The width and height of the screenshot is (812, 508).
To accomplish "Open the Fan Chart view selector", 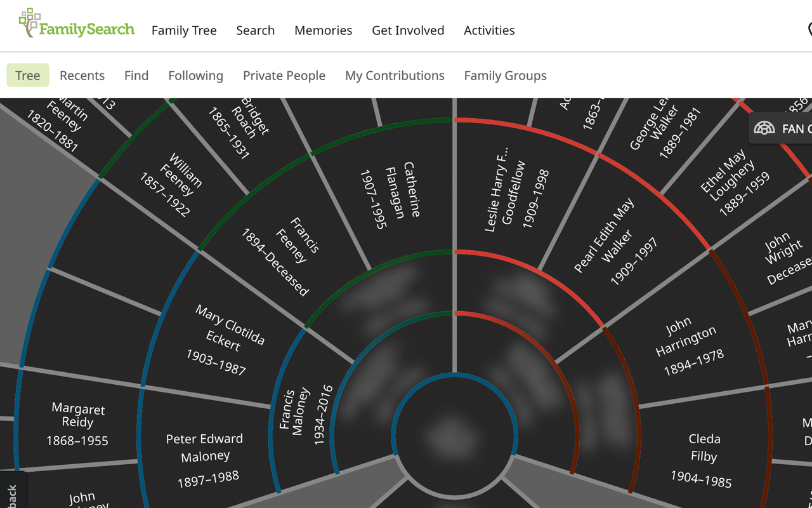I will [x=782, y=128].
